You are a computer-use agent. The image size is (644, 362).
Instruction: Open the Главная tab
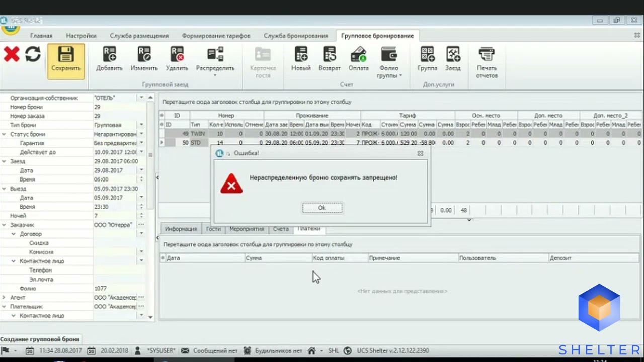pyautogui.click(x=41, y=36)
